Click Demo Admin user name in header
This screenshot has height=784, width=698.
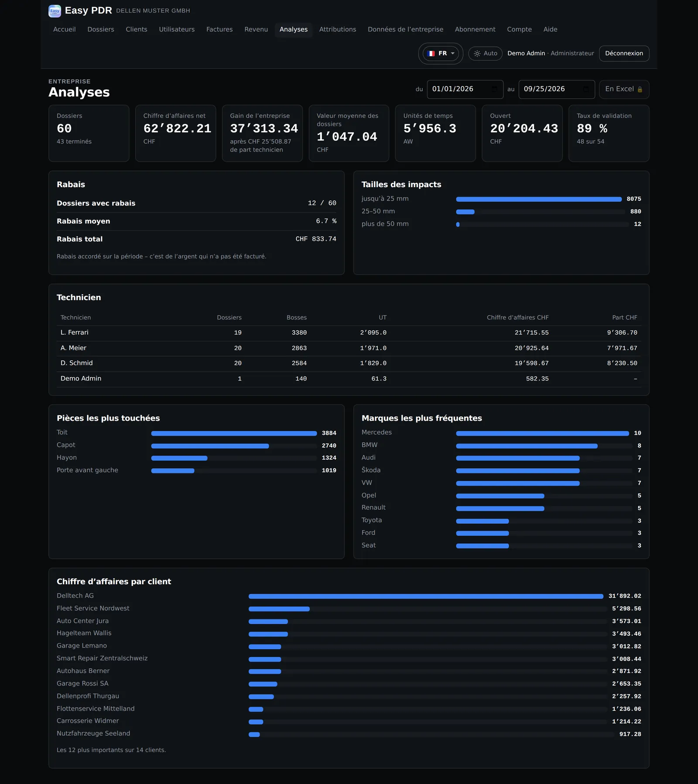tap(526, 53)
